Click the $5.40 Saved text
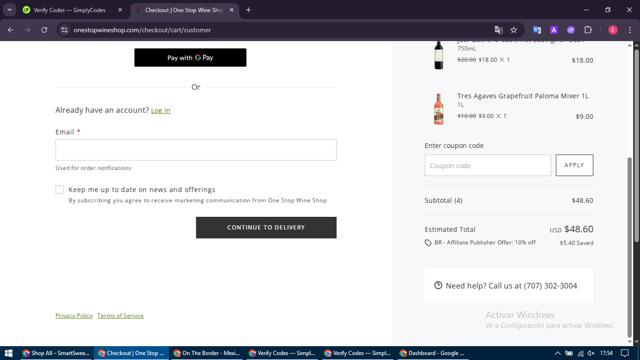 [576, 243]
